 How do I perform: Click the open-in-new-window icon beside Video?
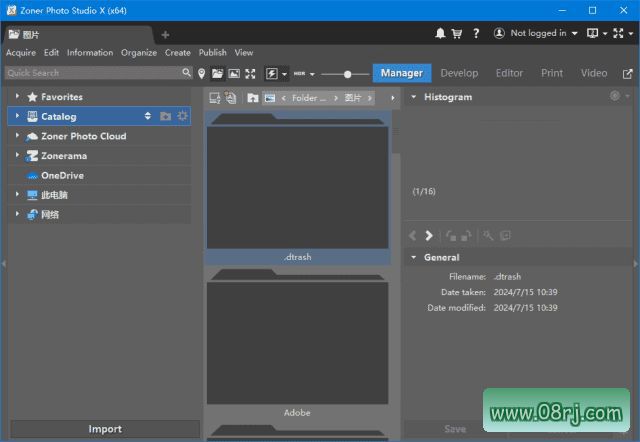[x=627, y=74]
